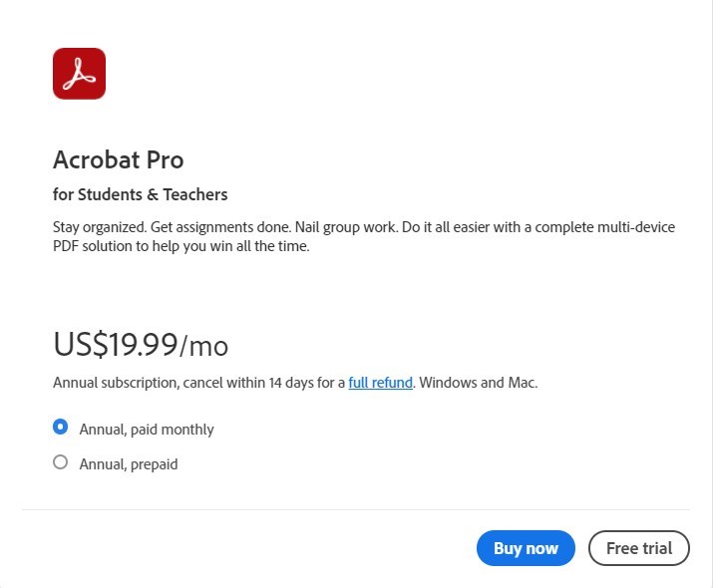Click the white Adobe PDF symbol inside logo
This screenshot has height=588, width=713.
click(79, 74)
